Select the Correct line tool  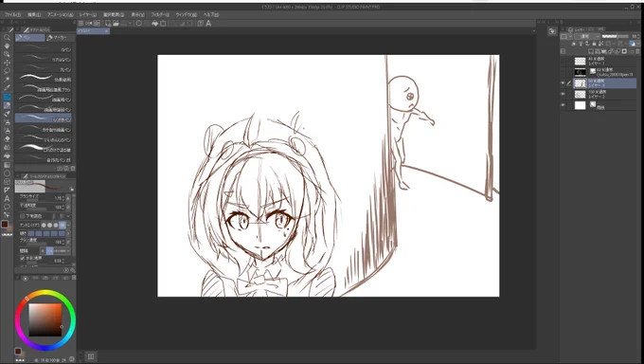(7, 215)
